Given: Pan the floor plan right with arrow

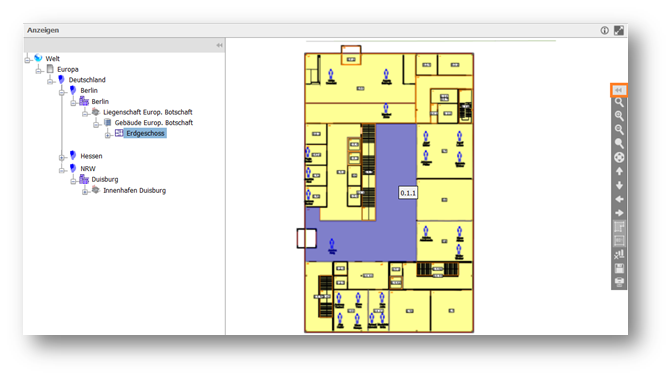Looking at the screenshot, I should [619, 213].
